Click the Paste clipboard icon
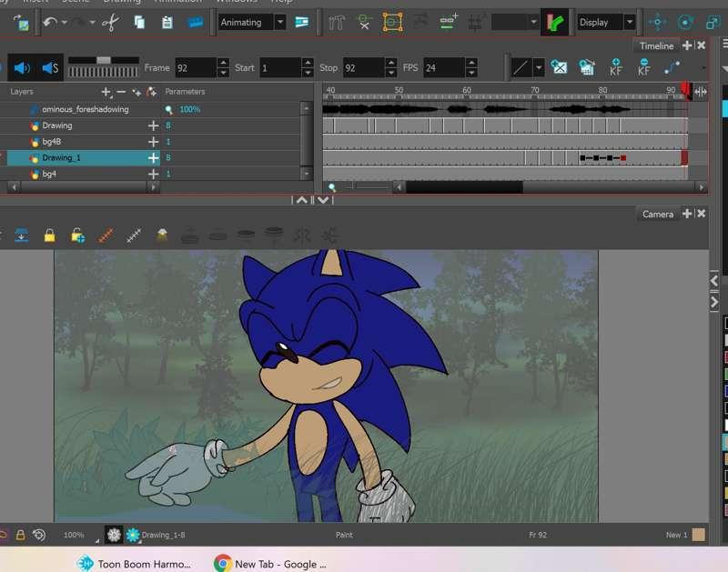 [167, 22]
